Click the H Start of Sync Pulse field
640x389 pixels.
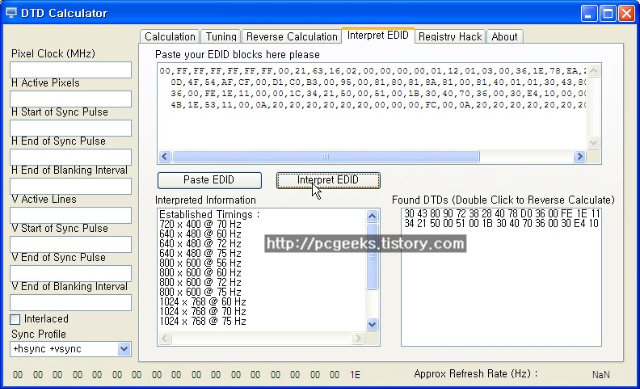coord(71,128)
